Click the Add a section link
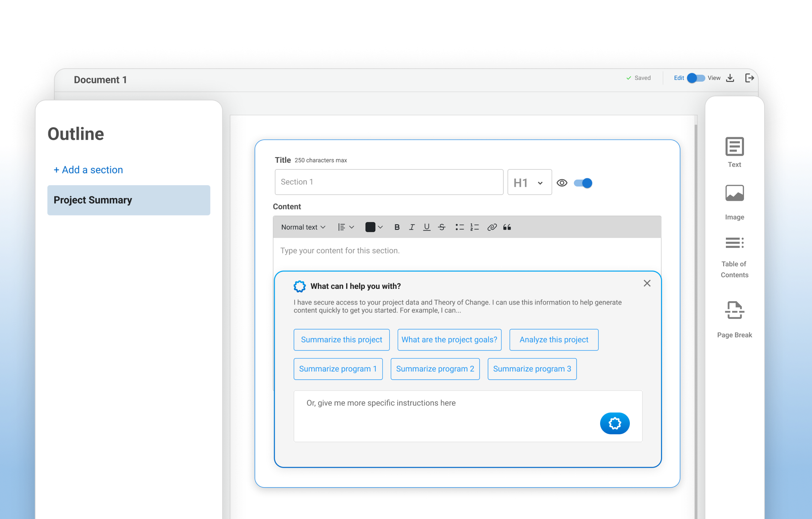Image resolution: width=812 pixels, height=519 pixels. [88, 170]
